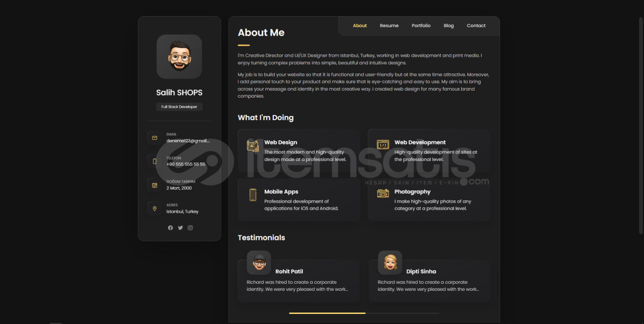Click Salih SHOPS profile avatar

click(x=179, y=57)
